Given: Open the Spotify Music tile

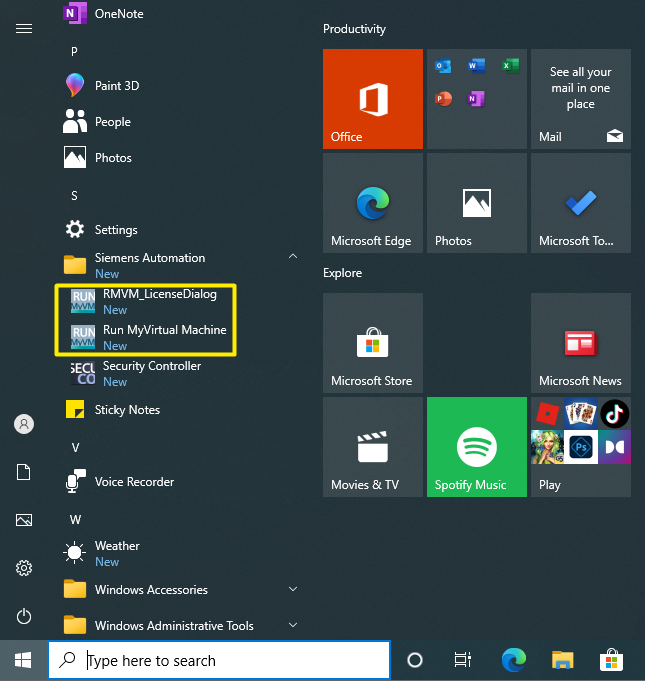Looking at the screenshot, I should (x=476, y=447).
